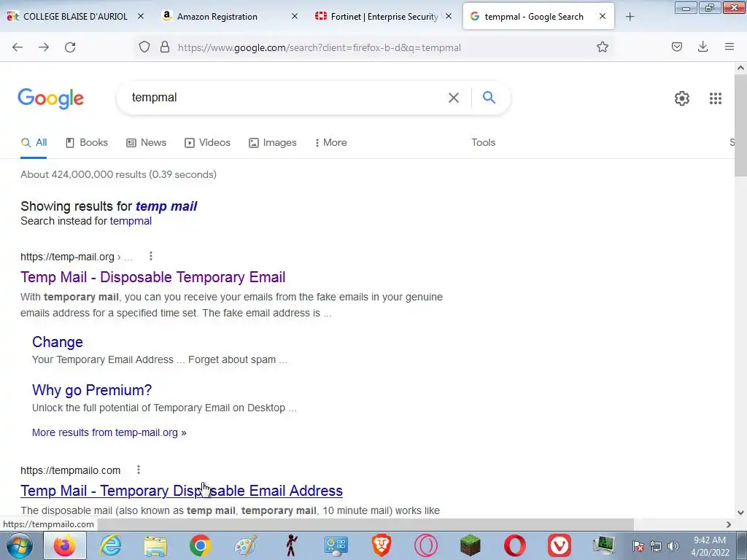Screen dimensions: 747x560
Task: Open the Firefox hamburger application menu
Action: [x=729, y=47]
